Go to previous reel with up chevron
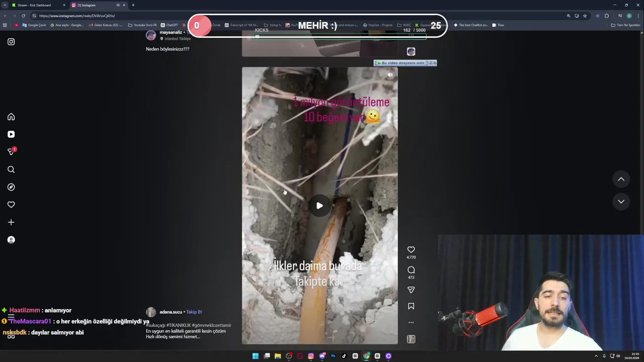644x362 pixels. pyautogui.click(x=621, y=179)
